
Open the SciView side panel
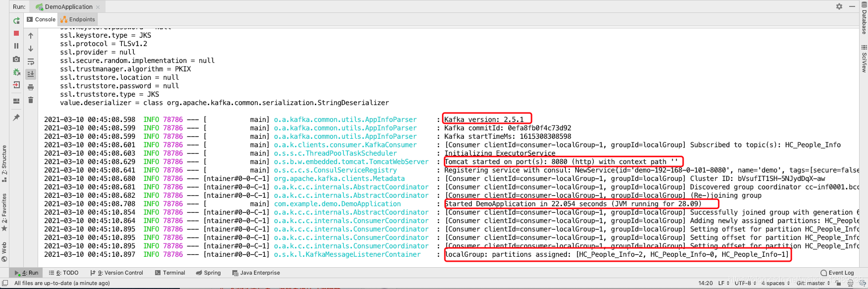[864, 59]
